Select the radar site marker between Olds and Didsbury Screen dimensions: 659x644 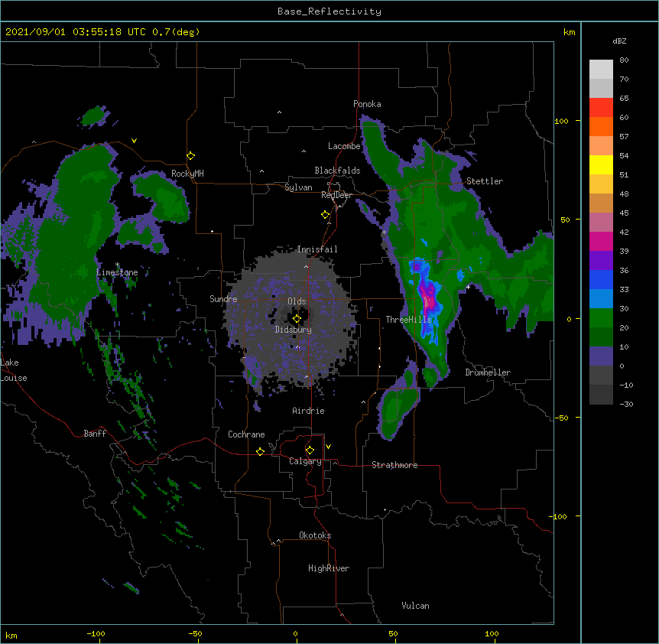click(x=297, y=319)
